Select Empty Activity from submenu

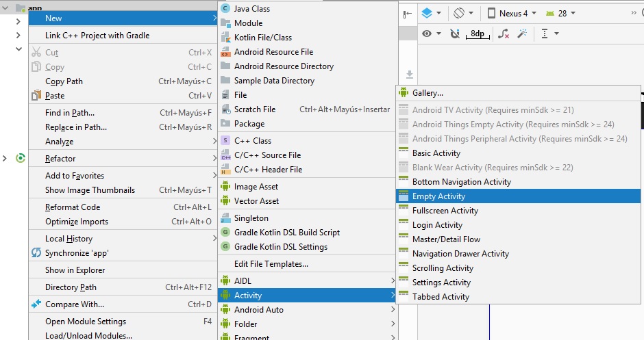(438, 196)
